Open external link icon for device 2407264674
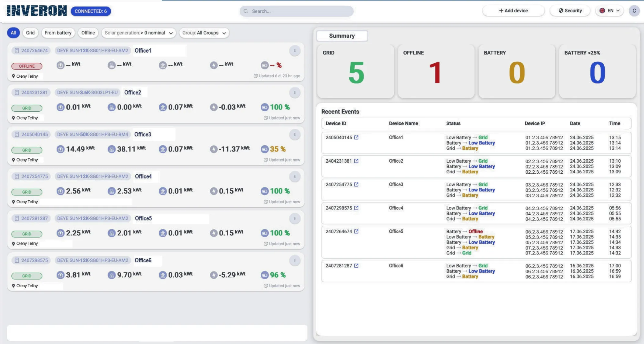 pos(356,231)
